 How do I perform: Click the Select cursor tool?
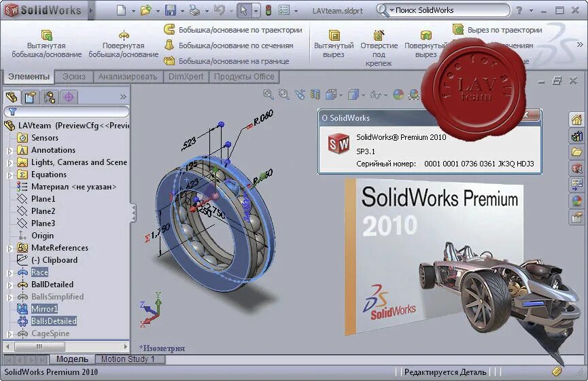click(244, 10)
